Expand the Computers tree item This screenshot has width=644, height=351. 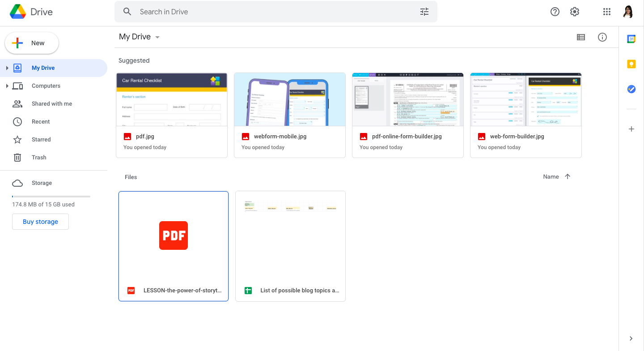coord(7,86)
